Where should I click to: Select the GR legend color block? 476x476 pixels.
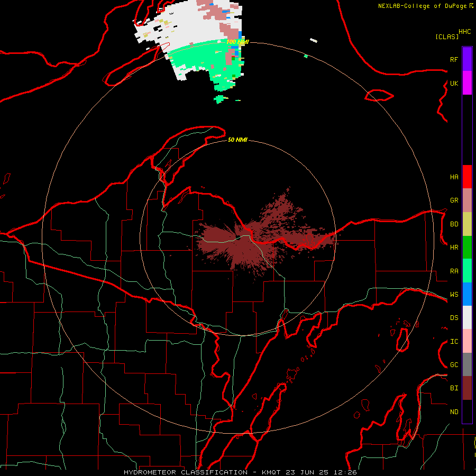tap(467, 200)
